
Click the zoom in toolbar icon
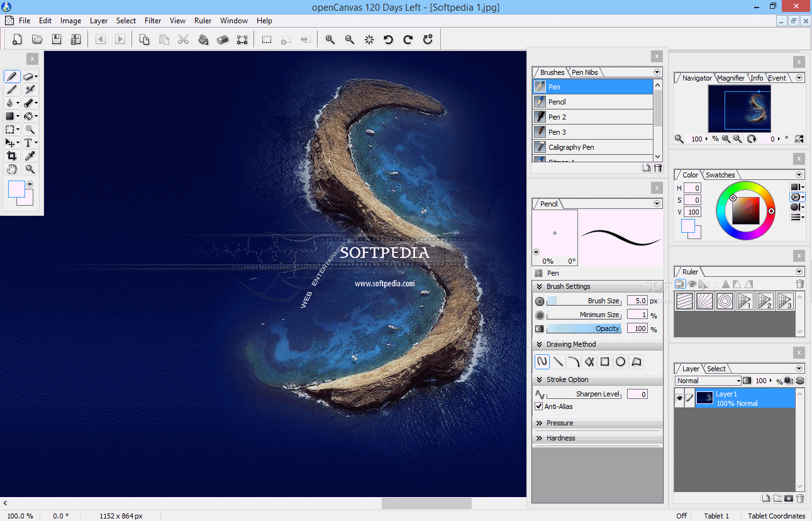coord(330,40)
